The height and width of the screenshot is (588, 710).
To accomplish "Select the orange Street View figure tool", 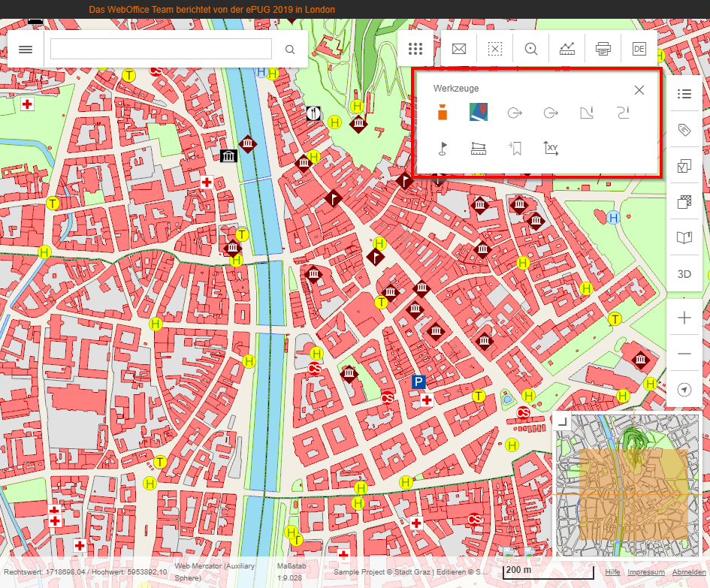I will click(443, 113).
